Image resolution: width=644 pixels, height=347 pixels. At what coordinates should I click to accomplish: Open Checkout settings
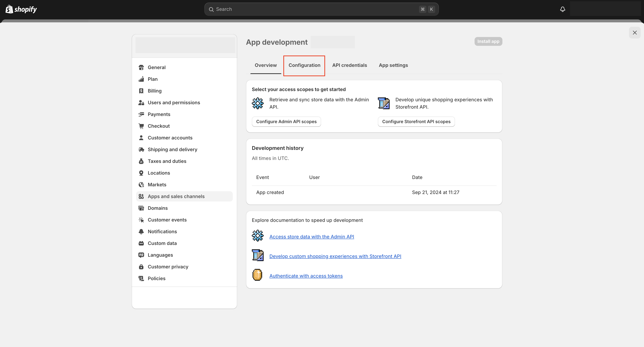184,126
